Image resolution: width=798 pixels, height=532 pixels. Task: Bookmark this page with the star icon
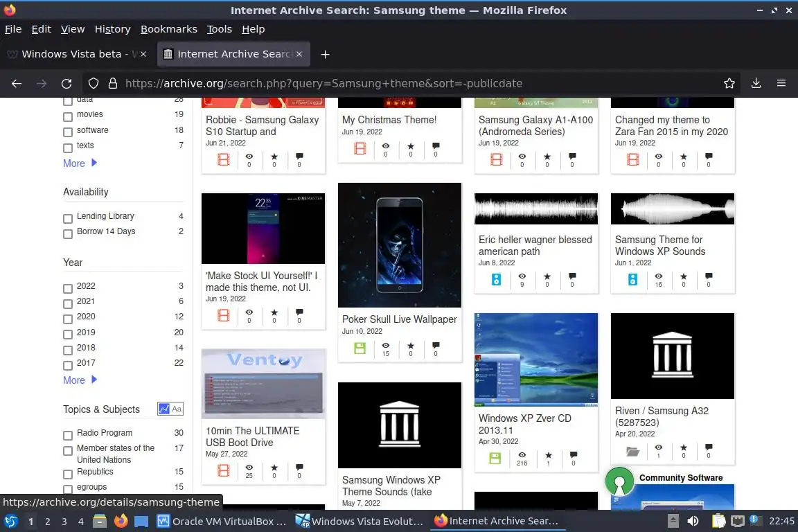(729, 83)
